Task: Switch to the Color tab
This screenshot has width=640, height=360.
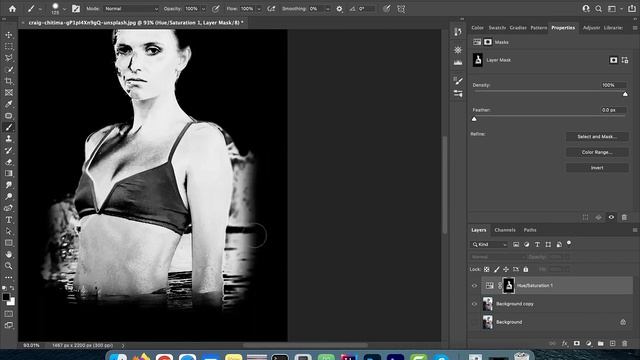Action: click(477, 28)
